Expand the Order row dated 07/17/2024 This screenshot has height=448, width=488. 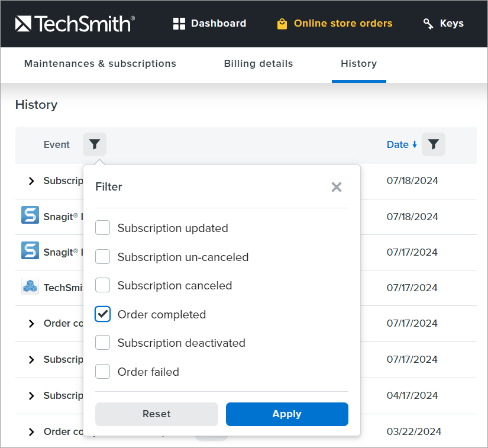click(32, 324)
